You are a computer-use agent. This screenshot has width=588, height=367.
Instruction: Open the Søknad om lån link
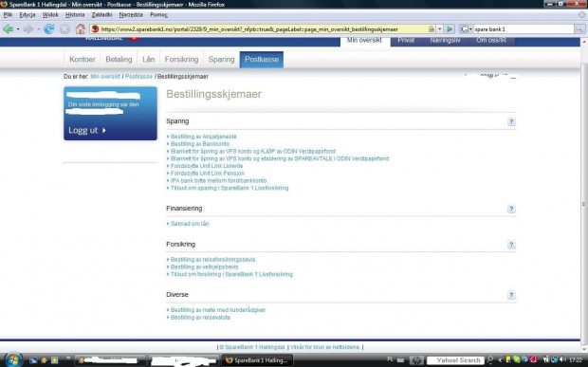click(190, 224)
